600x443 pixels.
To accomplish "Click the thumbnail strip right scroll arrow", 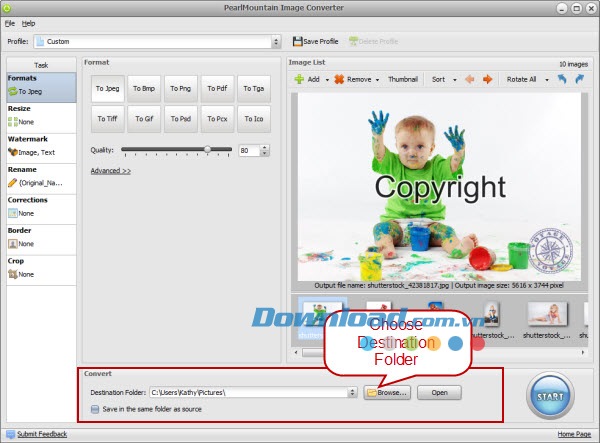I will [583, 352].
